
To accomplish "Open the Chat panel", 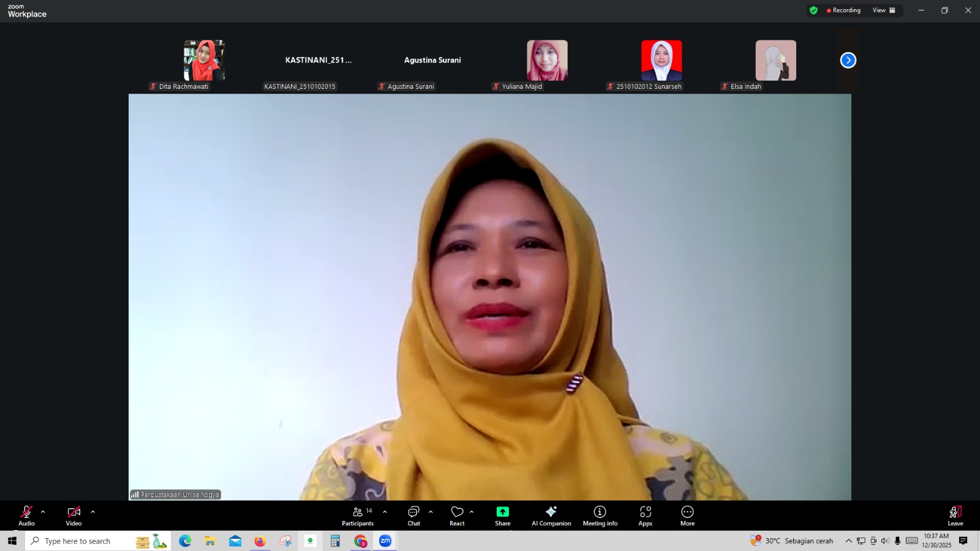I will click(413, 515).
